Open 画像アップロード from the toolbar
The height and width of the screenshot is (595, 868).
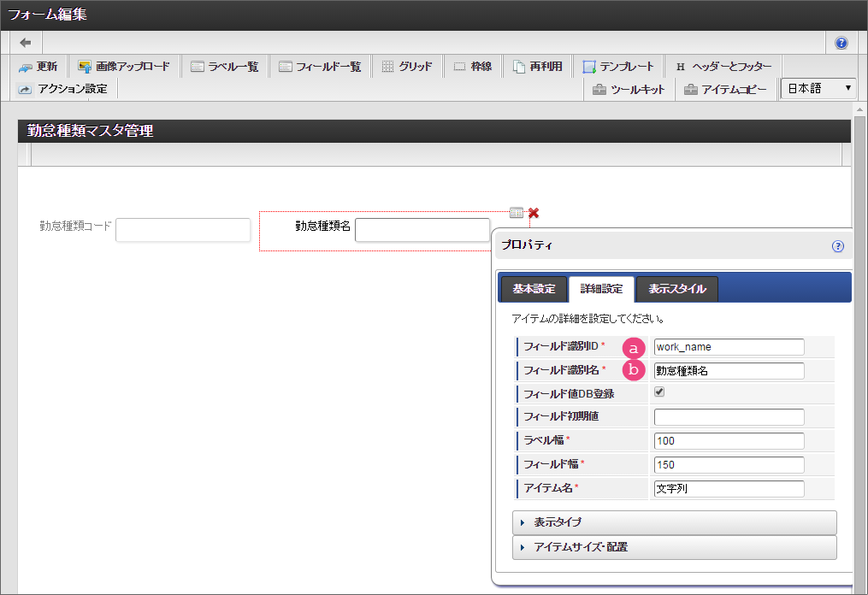click(x=124, y=67)
